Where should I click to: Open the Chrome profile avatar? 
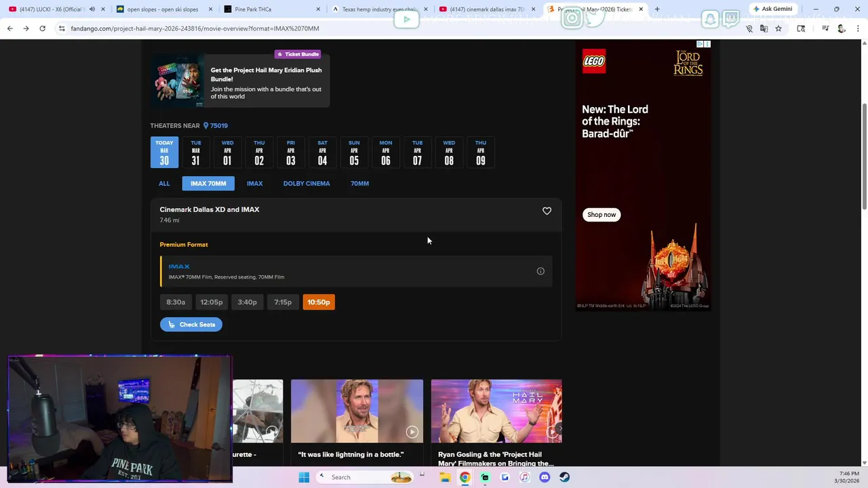click(842, 28)
